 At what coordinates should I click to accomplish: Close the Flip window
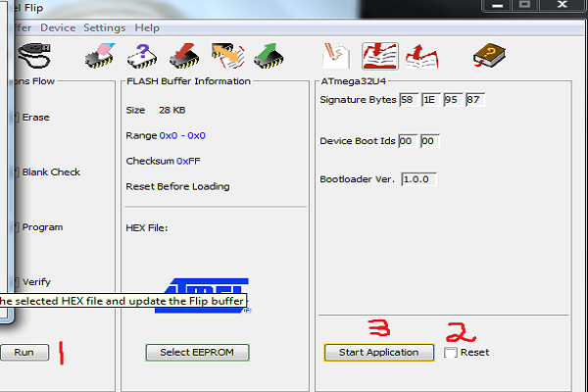coord(563,5)
